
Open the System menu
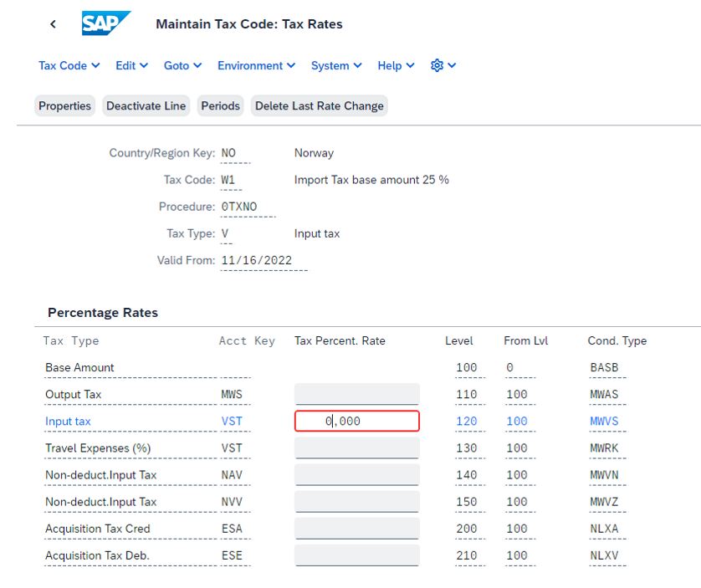[x=336, y=66]
